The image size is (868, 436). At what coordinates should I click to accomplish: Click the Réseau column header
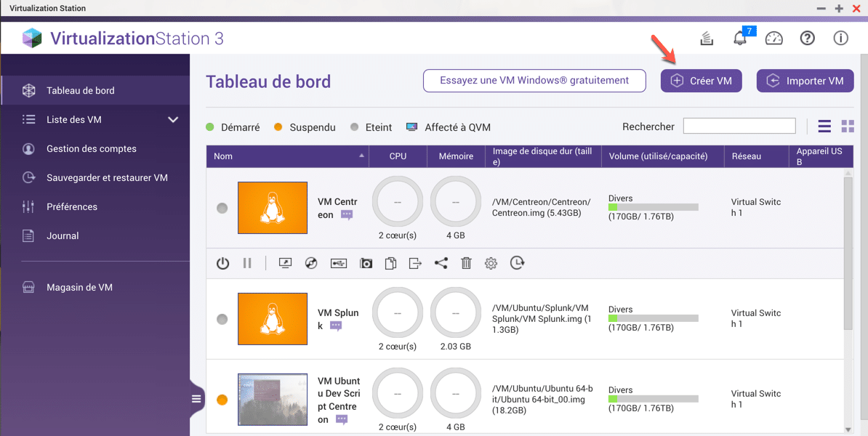[x=756, y=156]
